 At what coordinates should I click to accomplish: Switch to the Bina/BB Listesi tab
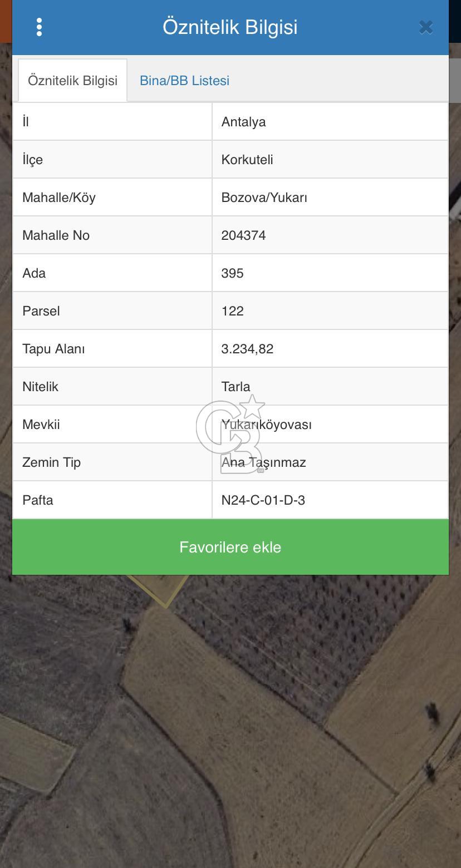tap(184, 81)
